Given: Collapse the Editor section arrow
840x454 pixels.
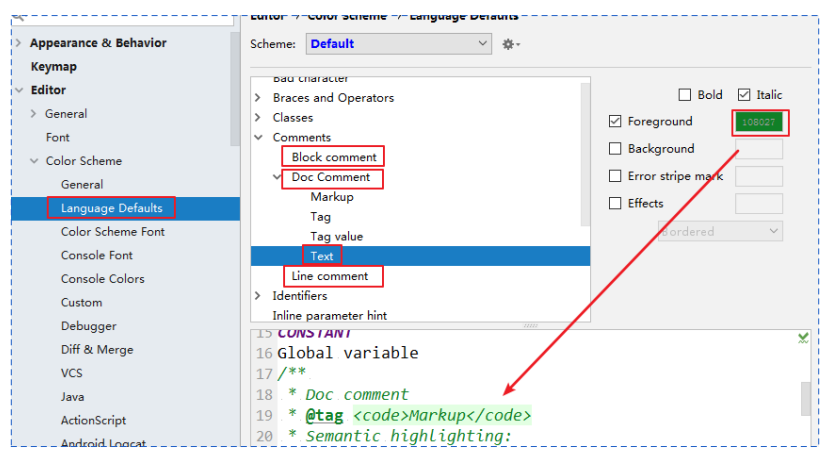Looking at the screenshot, I should 19,90.
